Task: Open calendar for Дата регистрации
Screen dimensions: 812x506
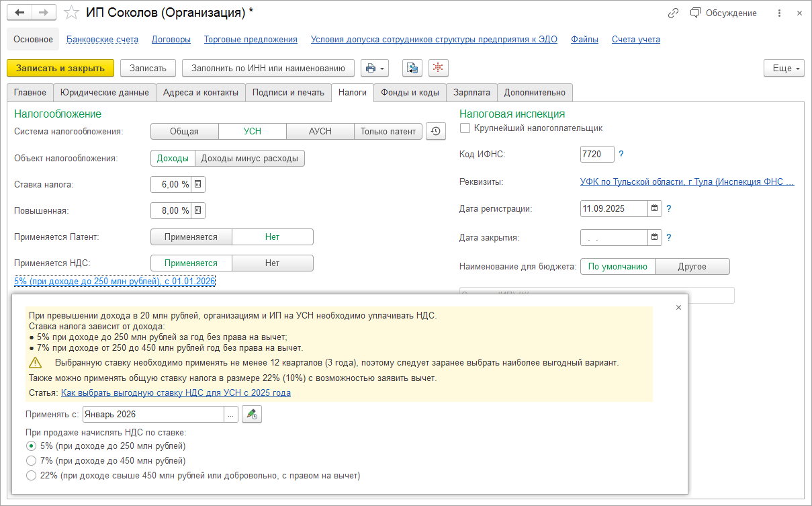Action: (x=655, y=209)
